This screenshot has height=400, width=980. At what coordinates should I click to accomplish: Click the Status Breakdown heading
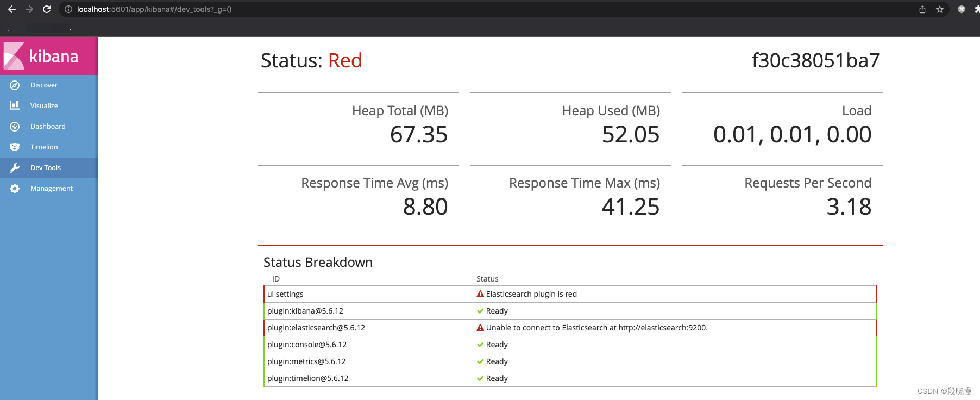(318, 262)
